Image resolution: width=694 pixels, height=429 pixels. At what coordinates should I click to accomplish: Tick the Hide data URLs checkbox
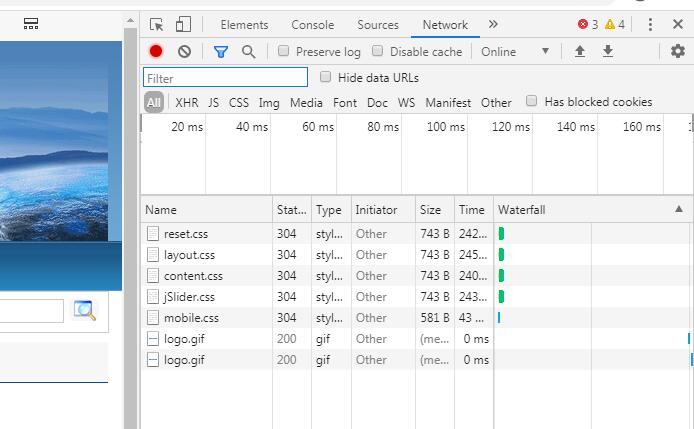click(326, 77)
